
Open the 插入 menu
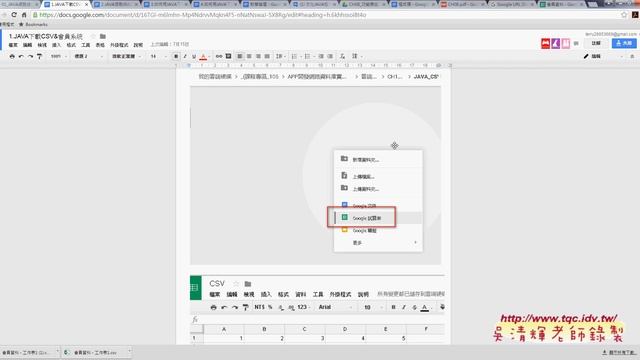coord(56,45)
